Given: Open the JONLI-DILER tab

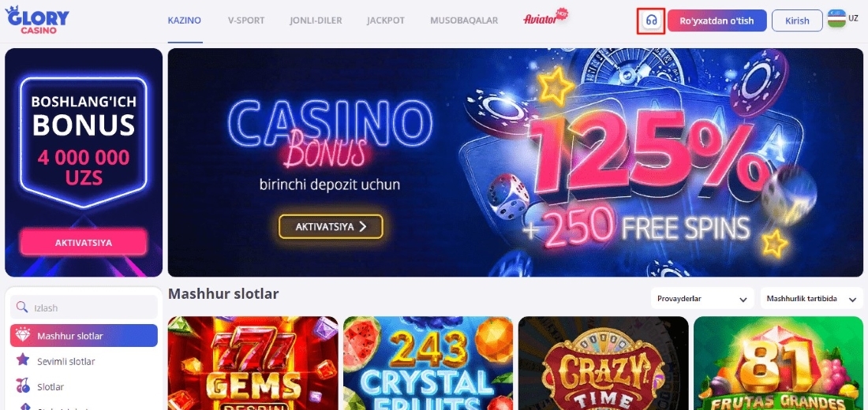Looking at the screenshot, I should click(x=316, y=20).
